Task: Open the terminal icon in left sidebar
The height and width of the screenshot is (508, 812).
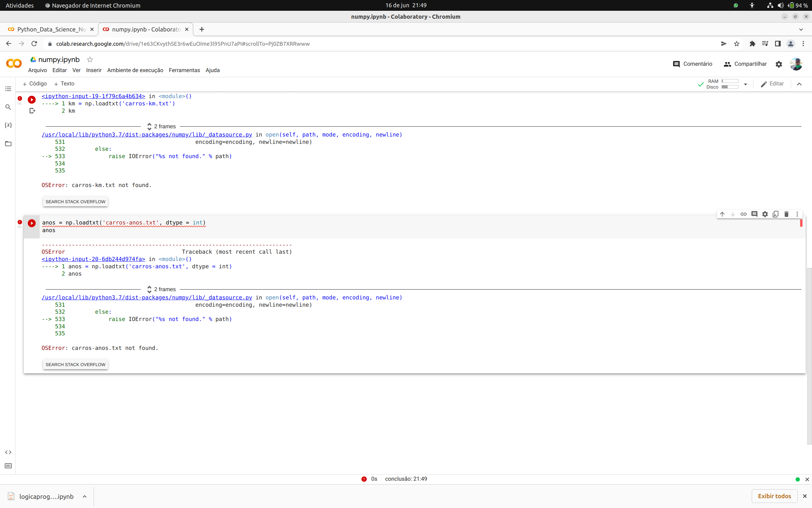Action: click(x=8, y=466)
